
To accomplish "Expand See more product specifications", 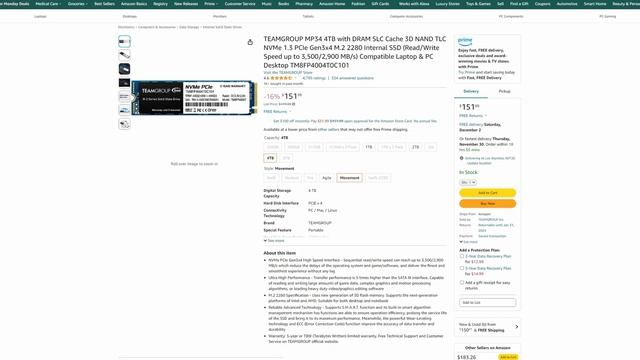I will tap(274, 241).
